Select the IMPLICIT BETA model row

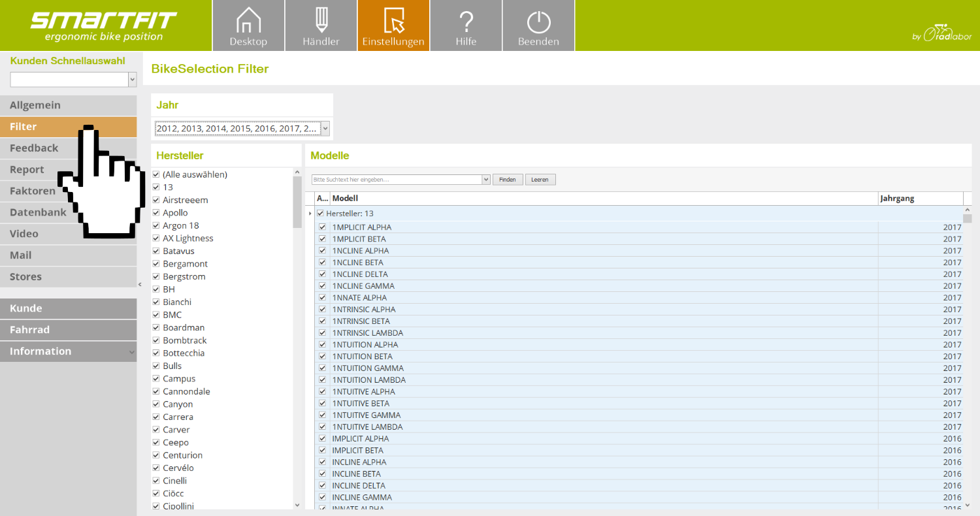coord(639,451)
